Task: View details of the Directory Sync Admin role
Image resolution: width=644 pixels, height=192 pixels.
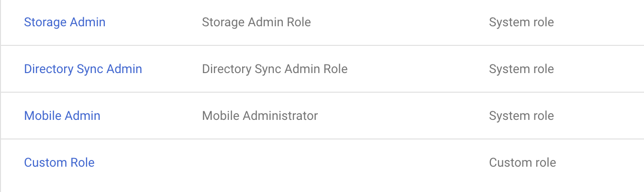Action: point(83,69)
